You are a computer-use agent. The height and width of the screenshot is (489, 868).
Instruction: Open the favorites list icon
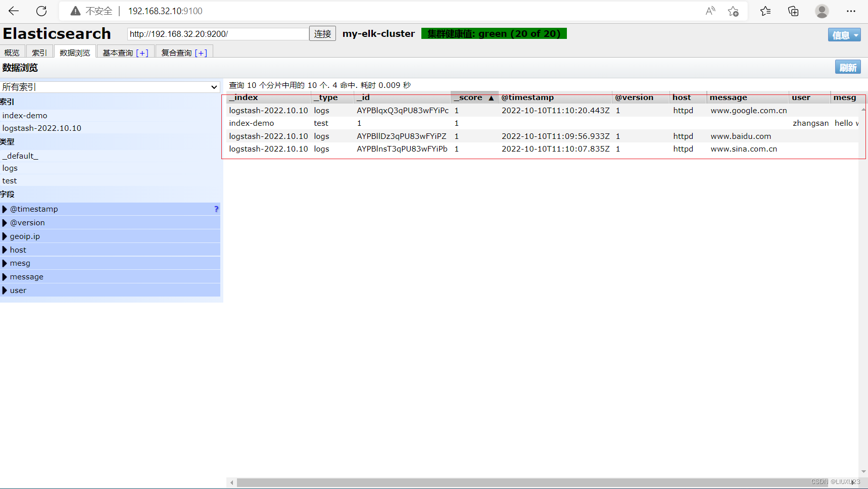(x=765, y=11)
